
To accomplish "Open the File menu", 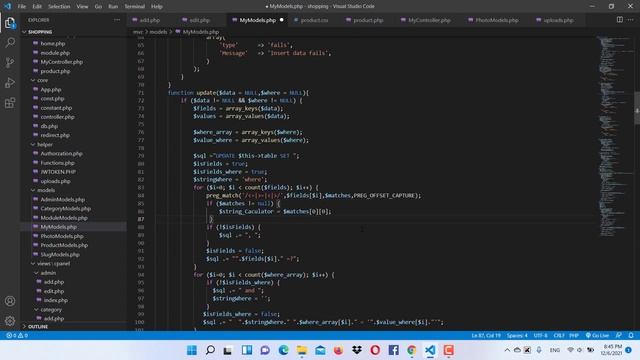I will (x=22, y=7).
